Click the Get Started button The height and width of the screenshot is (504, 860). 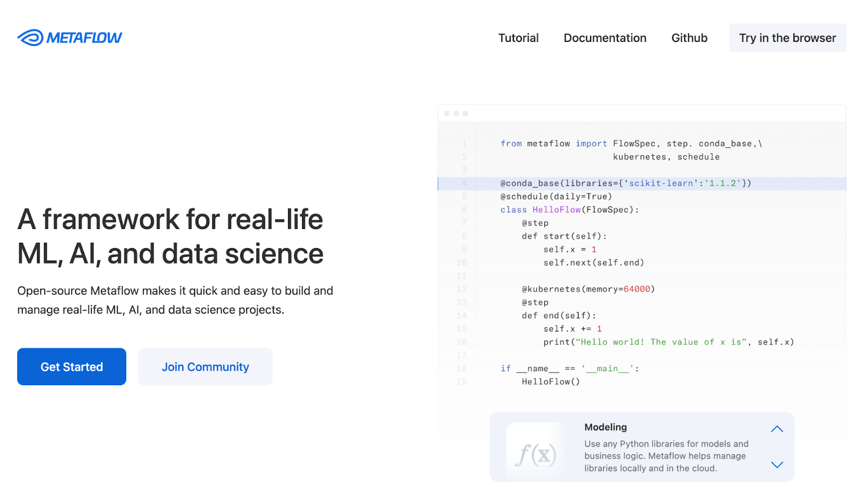tap(71, 367)
